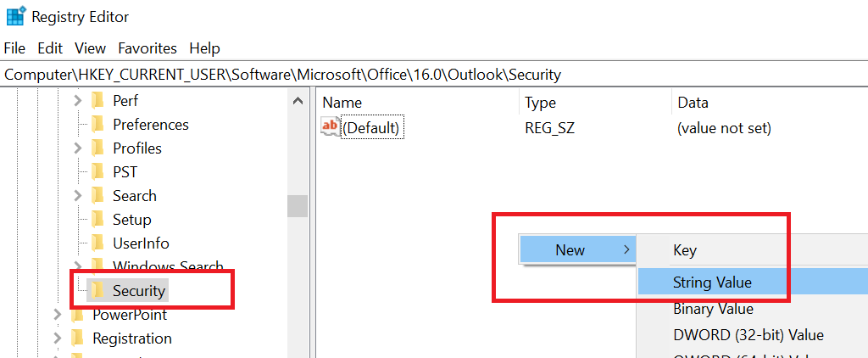Open the Edit menu
The image size is (868, 358).
point(50,48)
